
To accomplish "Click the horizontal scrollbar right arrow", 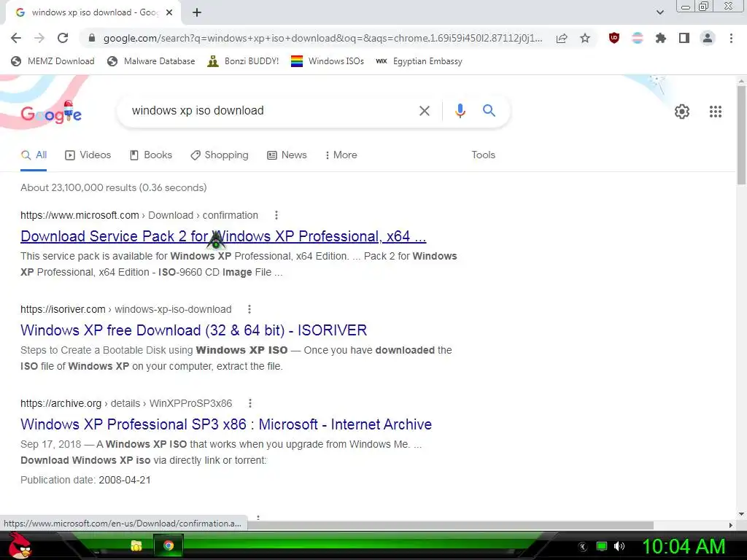I will click(x=731, y=525).
